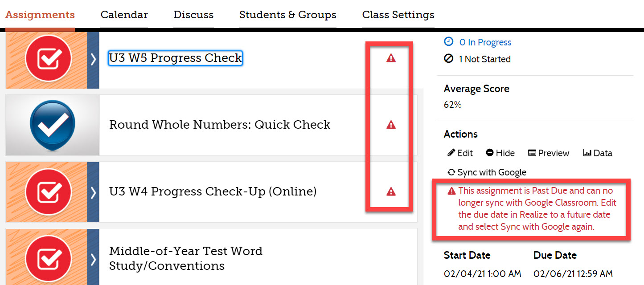The width and height of the screenshot is (644, 285).
Task: Switch to the Calendar tab
Action: 124,14
